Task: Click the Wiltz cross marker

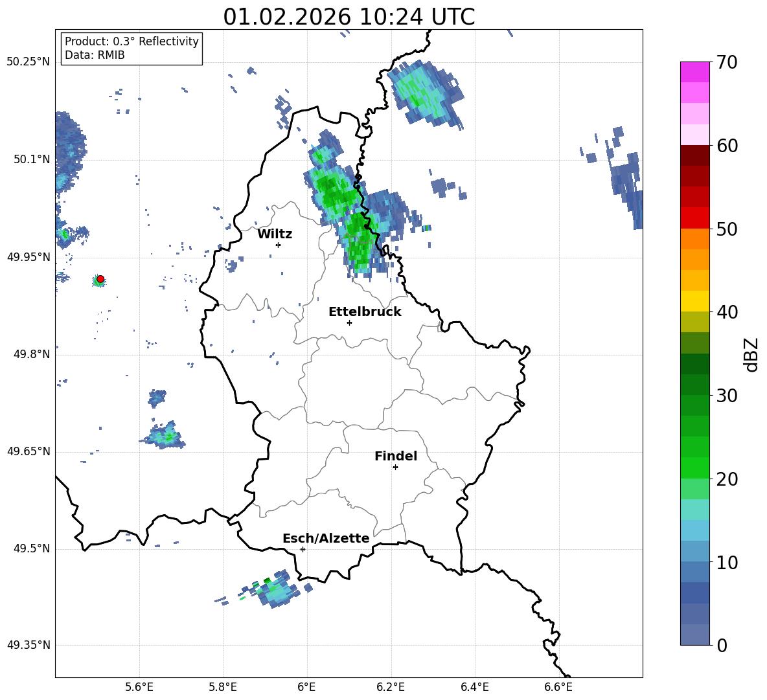Action: 278,245
